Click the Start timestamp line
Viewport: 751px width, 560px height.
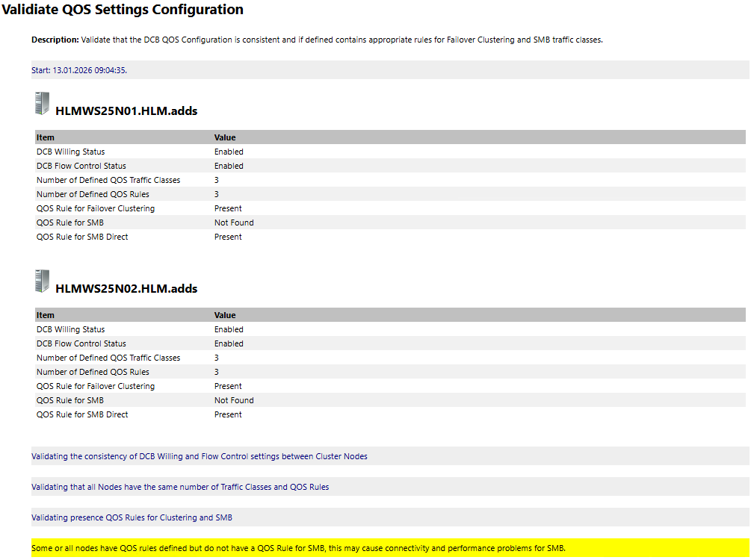(x=79, y=70)
